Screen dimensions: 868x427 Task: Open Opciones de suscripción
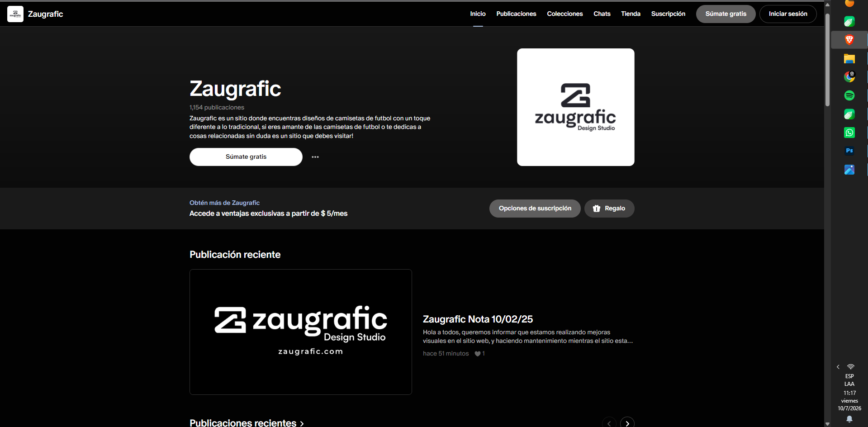point(535,209)
